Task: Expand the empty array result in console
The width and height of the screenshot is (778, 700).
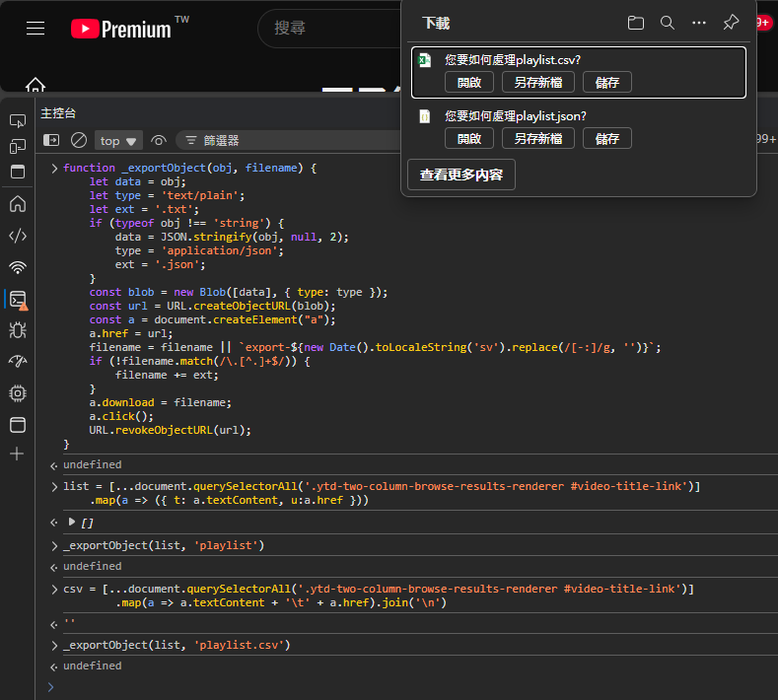Action: coord(71,522)
